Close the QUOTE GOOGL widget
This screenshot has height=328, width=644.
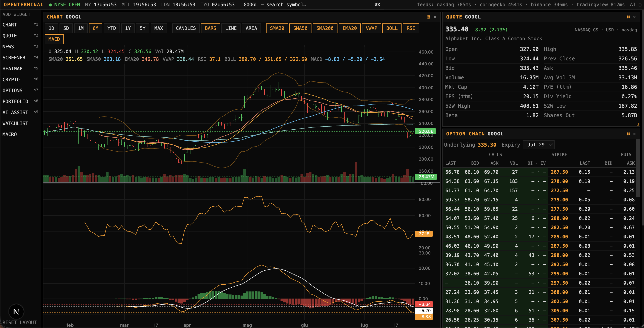[x=635, y=17]
